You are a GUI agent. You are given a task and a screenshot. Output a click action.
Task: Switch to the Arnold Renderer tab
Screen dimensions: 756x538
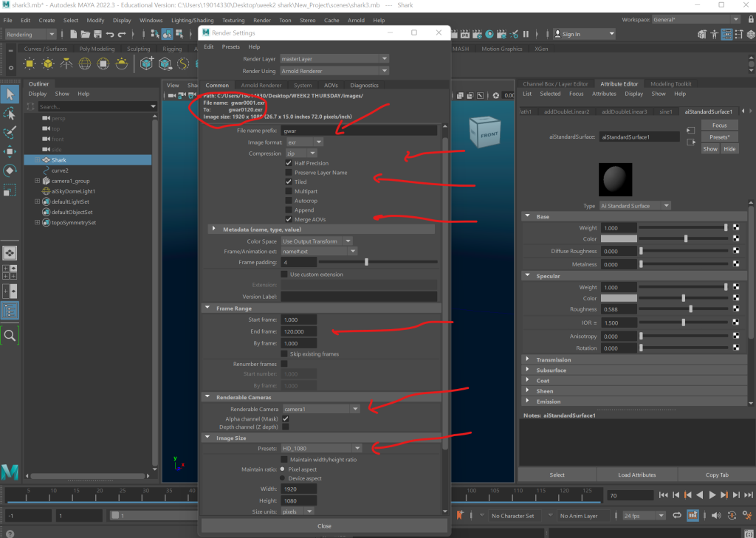point(261,86)
